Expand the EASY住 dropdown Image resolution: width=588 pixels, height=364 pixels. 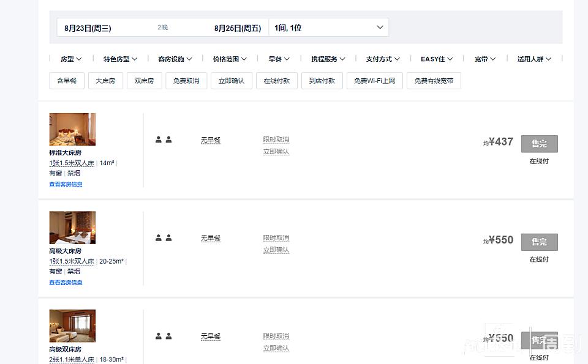pos(436,59)
